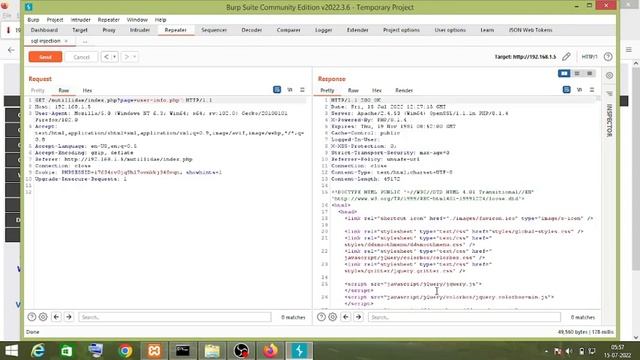Go to next request in history
The image size is (640, 360).
(x=127, y=57)
